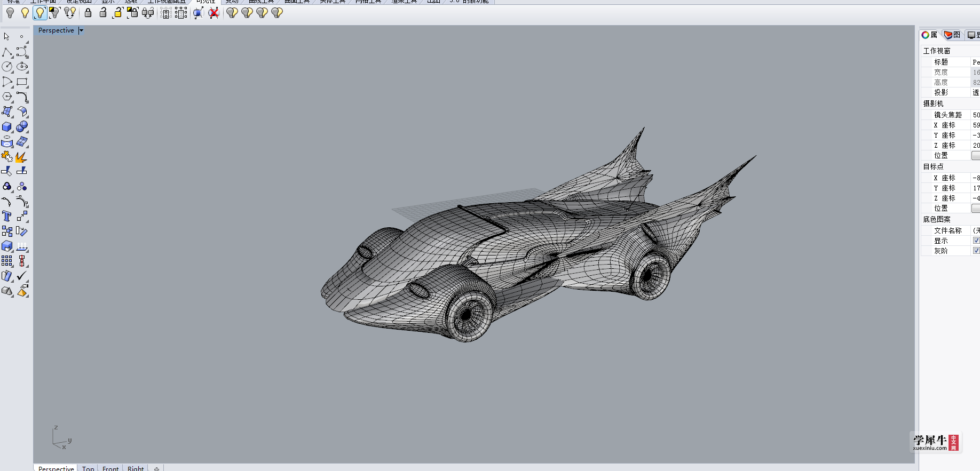
Task: Click the camera 位置 place button
Action: 976,155
